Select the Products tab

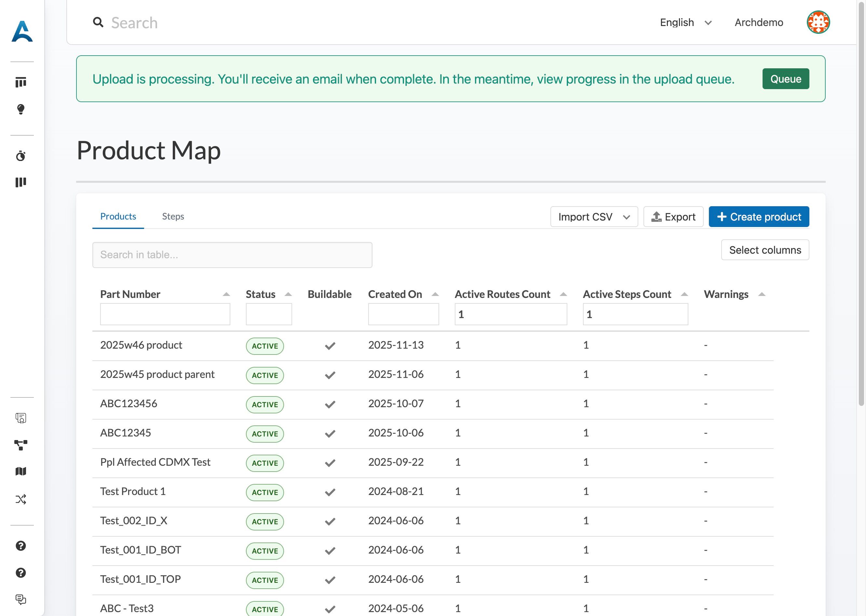click(x=118, y=216)
